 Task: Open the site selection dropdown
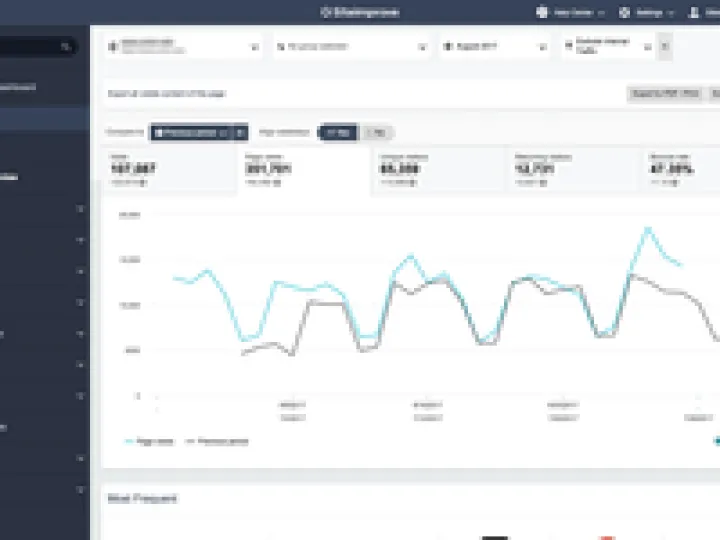tap(183, 46)
